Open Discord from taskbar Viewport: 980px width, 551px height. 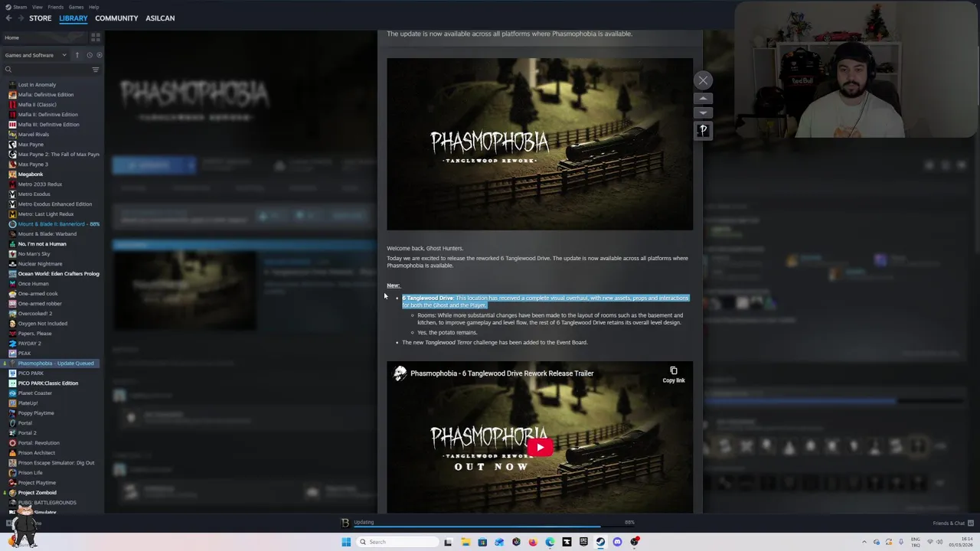click(617, 542)
